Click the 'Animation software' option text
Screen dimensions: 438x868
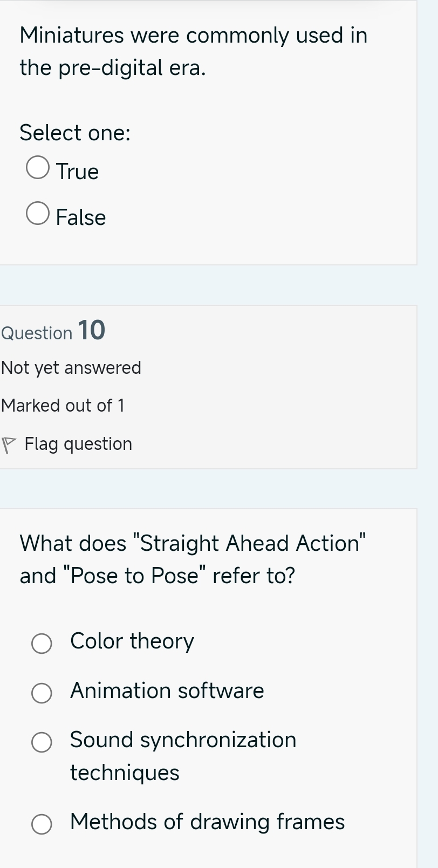[x=167, y=691]
